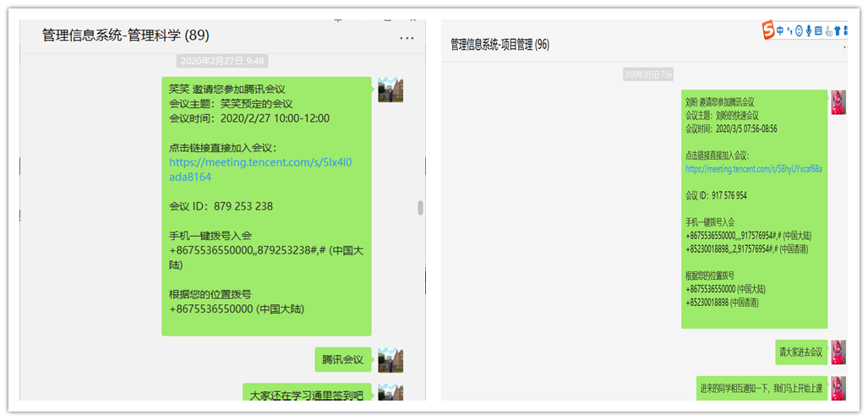The width and height of the screenshot is (868, 420).
Task: Click the 腾讯会议 message bubble
Action: click(342, 360)
